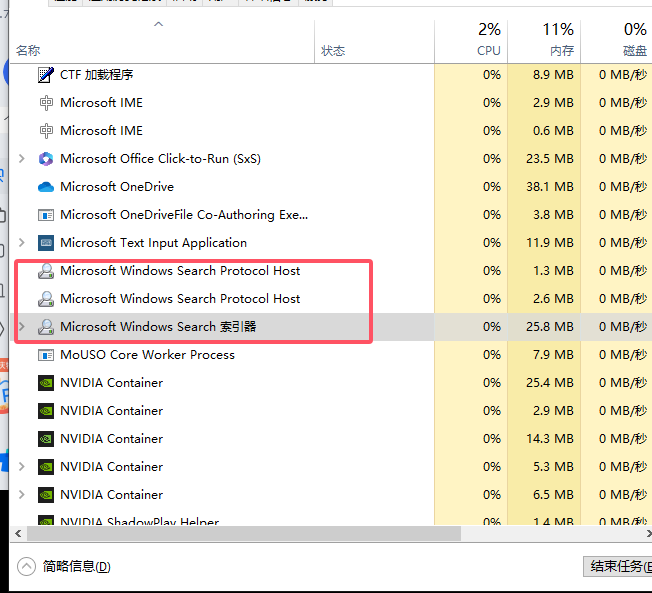Click the Microsoft OneDrive cloud icon
The height and width of the screenshot is (593, 652).
click(46, 187)
